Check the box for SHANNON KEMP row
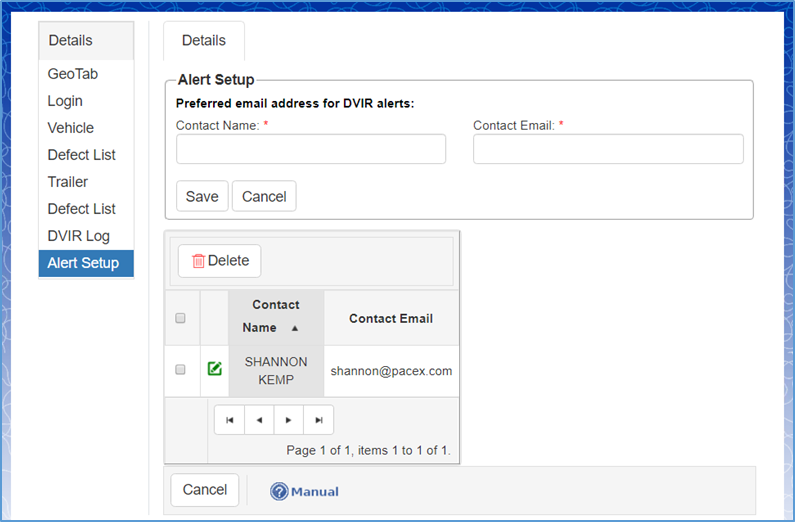 181,369
